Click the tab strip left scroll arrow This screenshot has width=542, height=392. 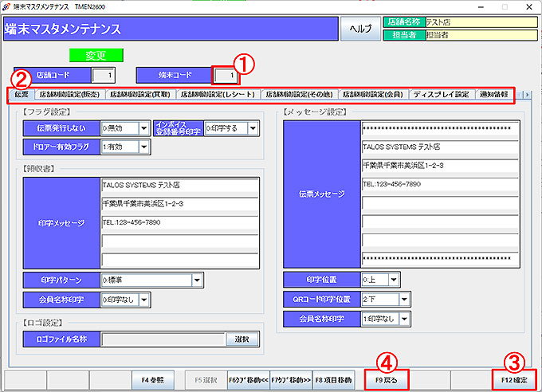[520, 94]
